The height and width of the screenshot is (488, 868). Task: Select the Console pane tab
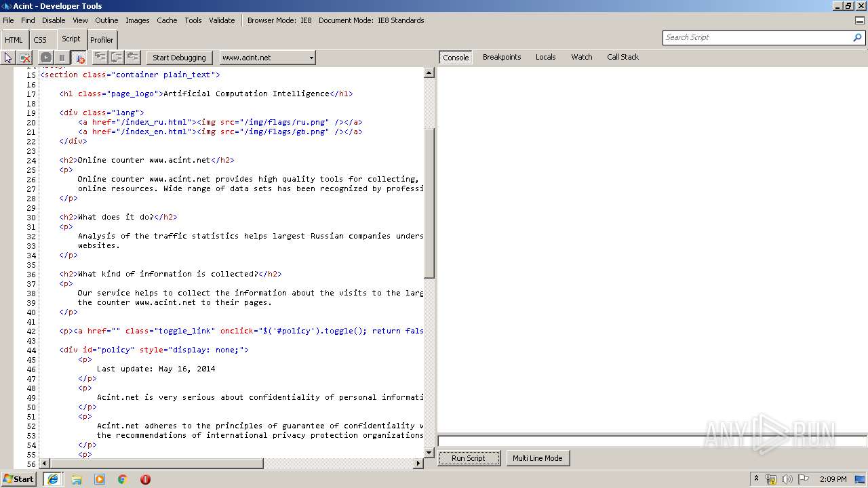coord(456,58)
